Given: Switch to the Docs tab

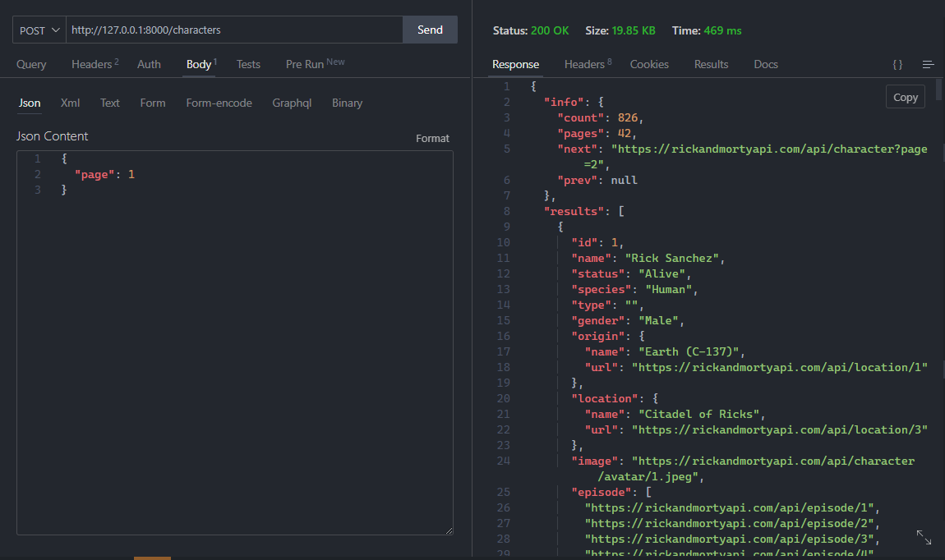Looking at the screenshot, I should (x=765, y=64).
